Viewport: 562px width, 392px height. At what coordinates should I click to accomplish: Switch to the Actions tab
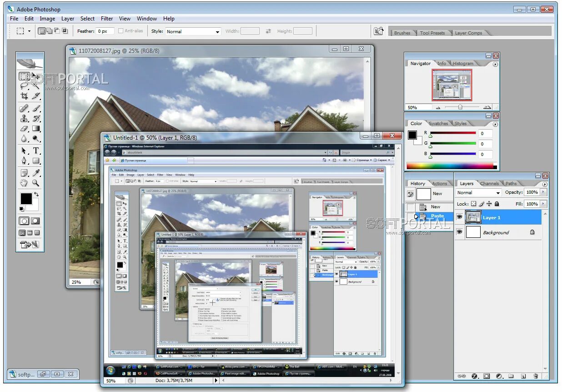tap(439, 184)
